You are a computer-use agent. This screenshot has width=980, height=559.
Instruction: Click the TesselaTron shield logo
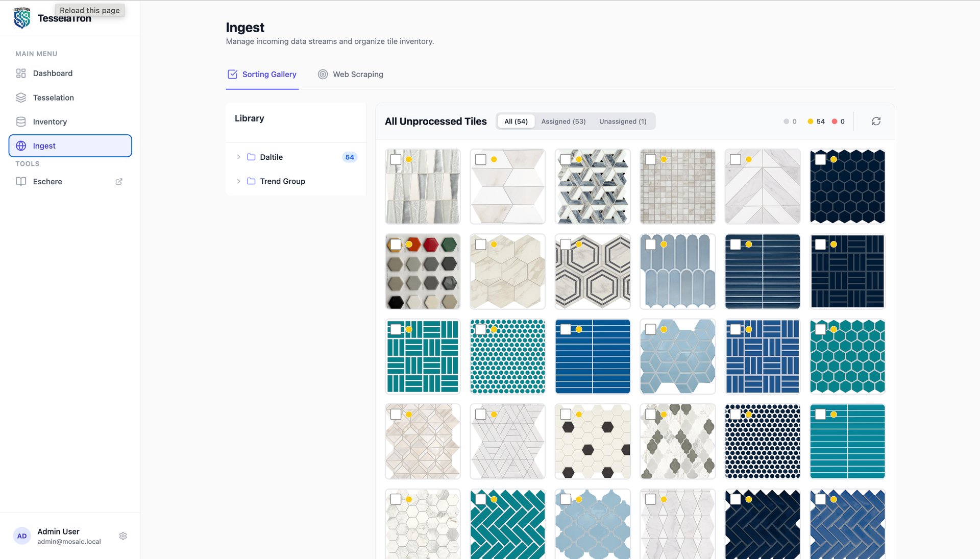coord(22,18)
